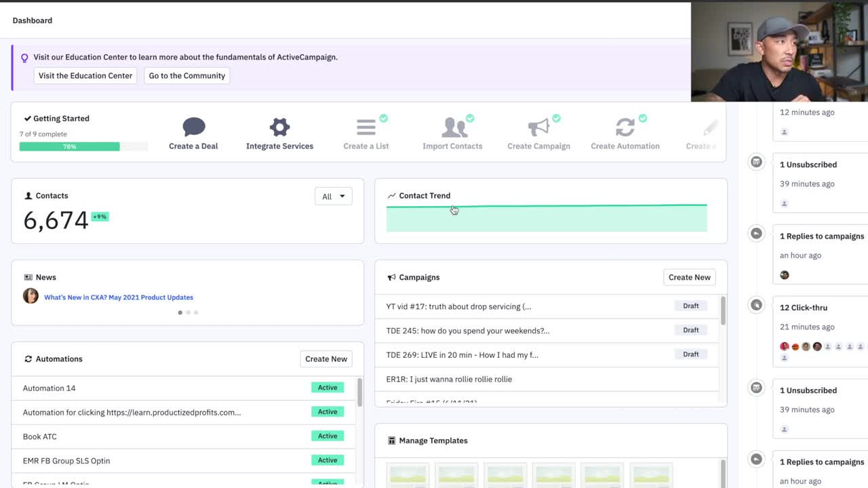
Task: Click Active badge for Automation 14
Action: point(328,388)
